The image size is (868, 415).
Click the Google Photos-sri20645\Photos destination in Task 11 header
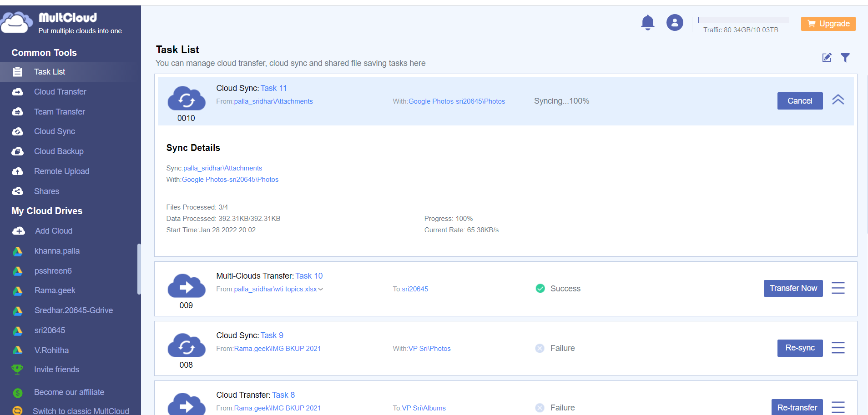click(457, 101)
